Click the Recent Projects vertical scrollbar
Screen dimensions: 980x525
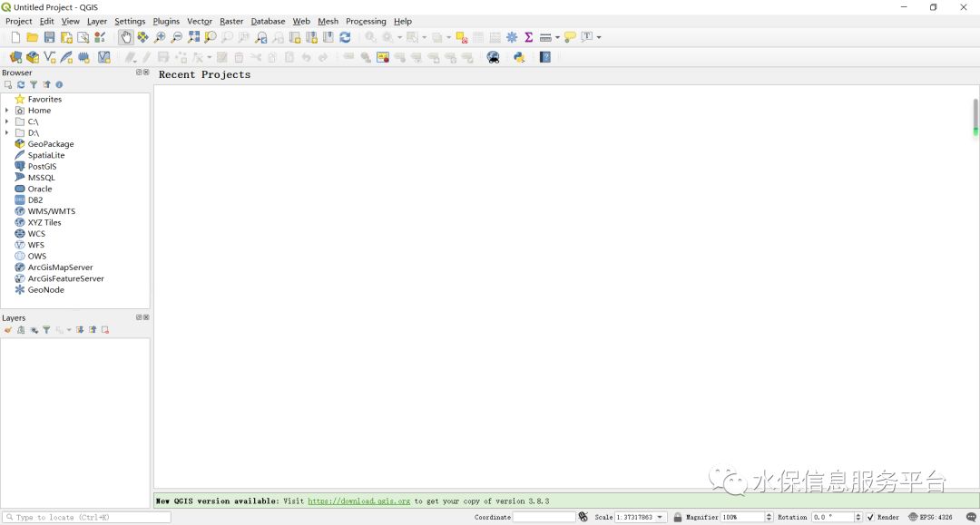pos(975,117)
